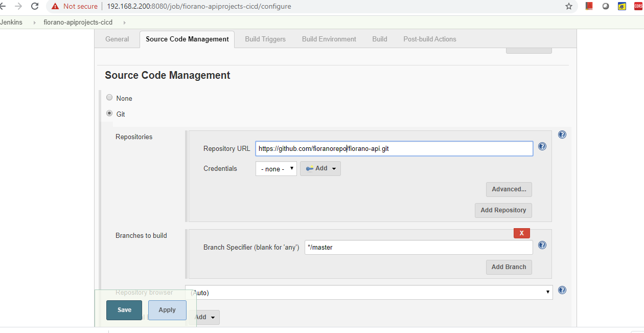
Task: Open help for Repository browser
Action: pos(562,290)
